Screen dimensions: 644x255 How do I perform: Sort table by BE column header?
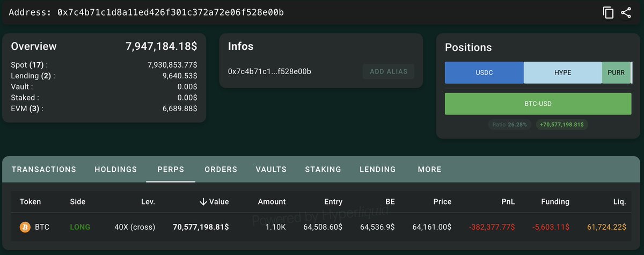click(390, 202)
